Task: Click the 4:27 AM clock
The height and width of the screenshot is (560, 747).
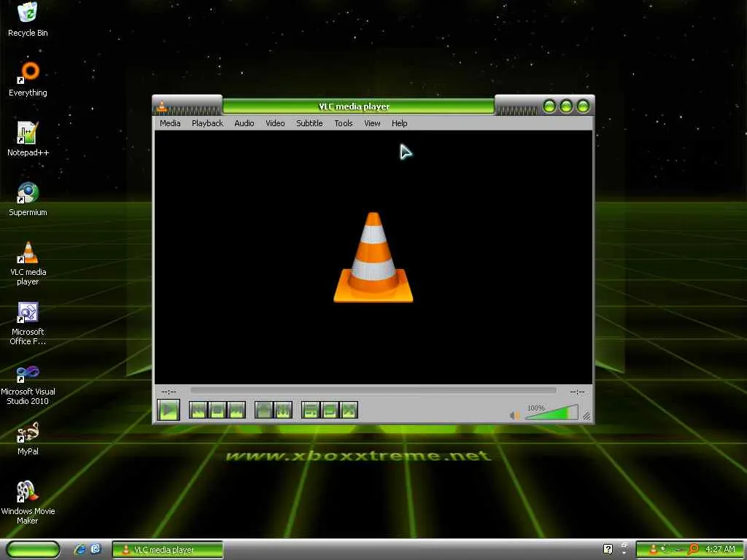Action: (720, 550)
